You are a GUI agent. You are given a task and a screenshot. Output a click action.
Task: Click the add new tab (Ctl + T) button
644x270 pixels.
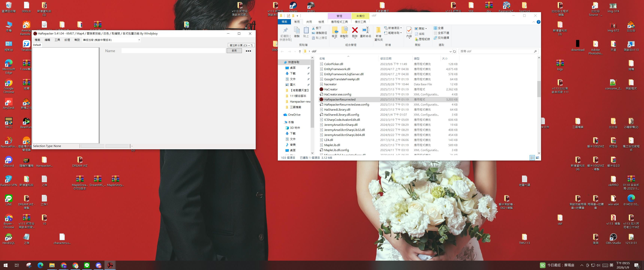[x=241, y=45]
